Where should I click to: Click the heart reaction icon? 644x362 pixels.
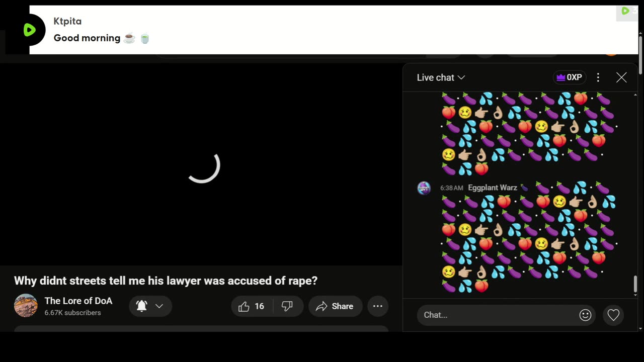pos(613,315)
